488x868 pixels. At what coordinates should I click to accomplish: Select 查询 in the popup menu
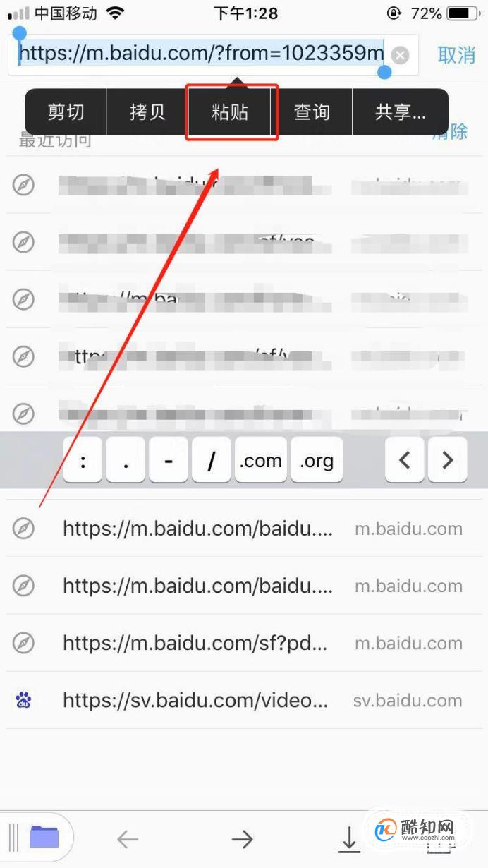pyautogui.click(x=312, y=112)
